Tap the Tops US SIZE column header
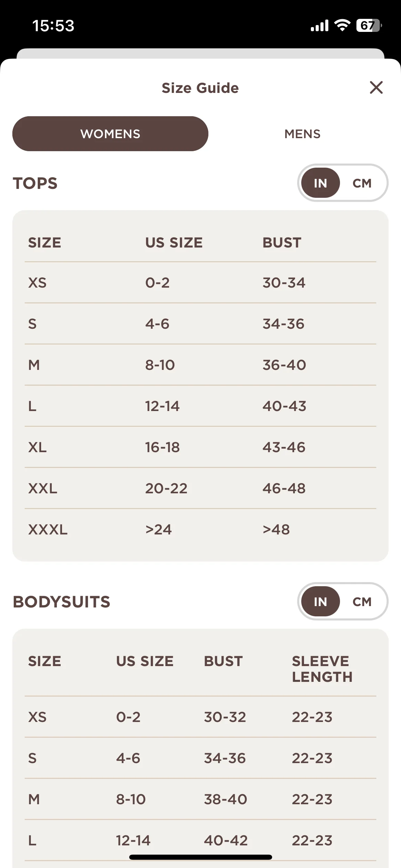Screen dimensions: 401x868 coord(174,243)
